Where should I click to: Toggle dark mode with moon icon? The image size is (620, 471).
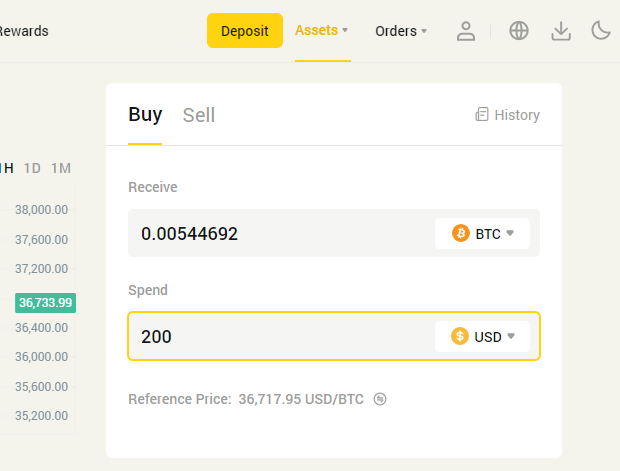[x=601, y=31]
